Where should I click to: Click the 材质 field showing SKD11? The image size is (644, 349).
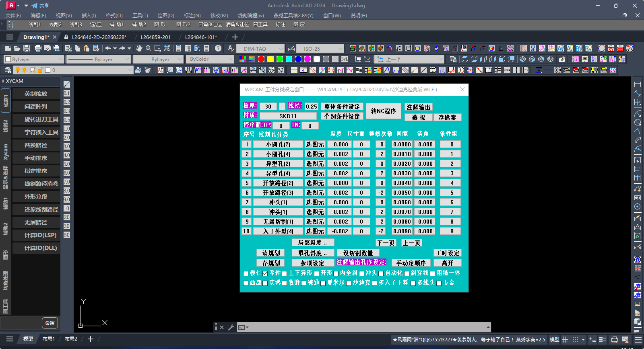click(x=288, y=116)
